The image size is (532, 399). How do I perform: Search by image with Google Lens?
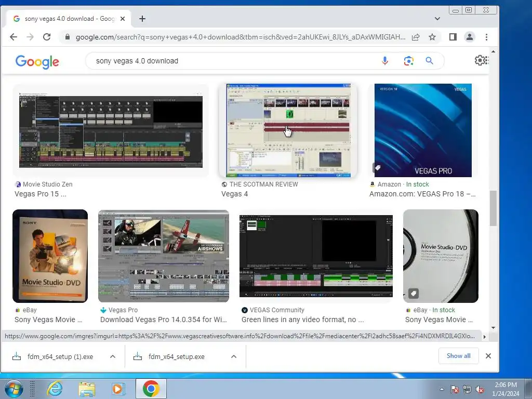pos(408,61)
